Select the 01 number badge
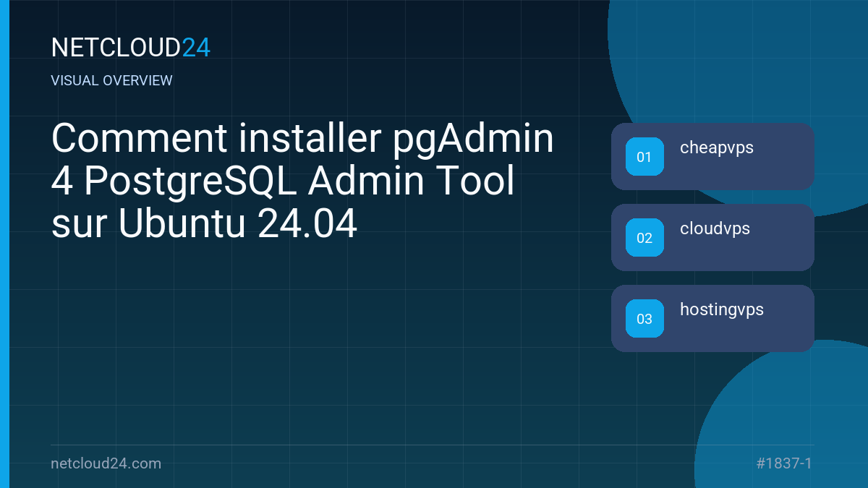The image size is (868, 488). click(x=644, y=156)
